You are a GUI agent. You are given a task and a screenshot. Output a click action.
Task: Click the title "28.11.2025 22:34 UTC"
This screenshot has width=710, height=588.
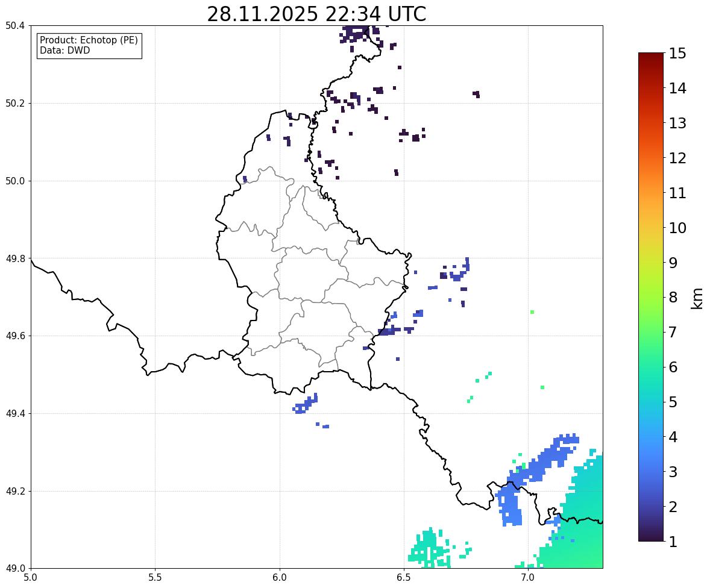316,14
